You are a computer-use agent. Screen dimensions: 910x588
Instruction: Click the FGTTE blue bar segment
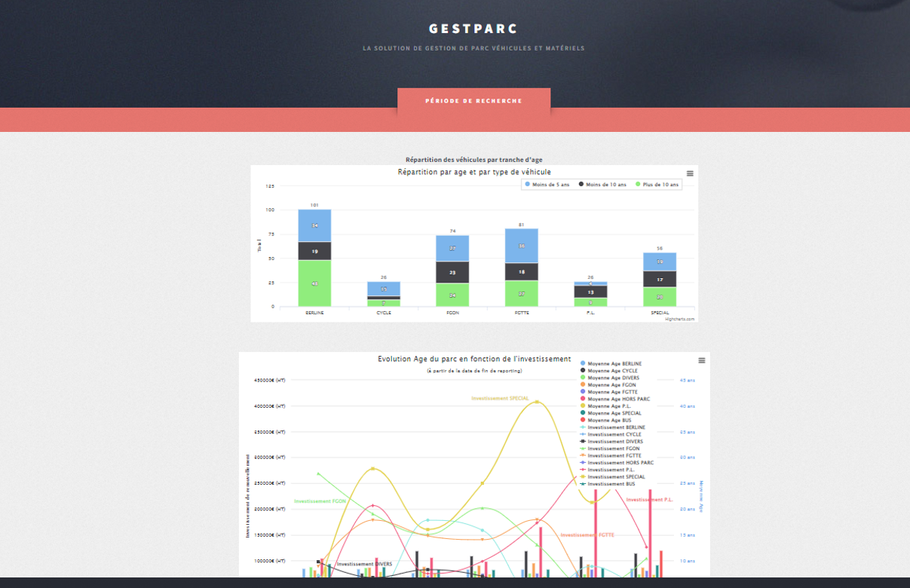(x=522, y=246)
